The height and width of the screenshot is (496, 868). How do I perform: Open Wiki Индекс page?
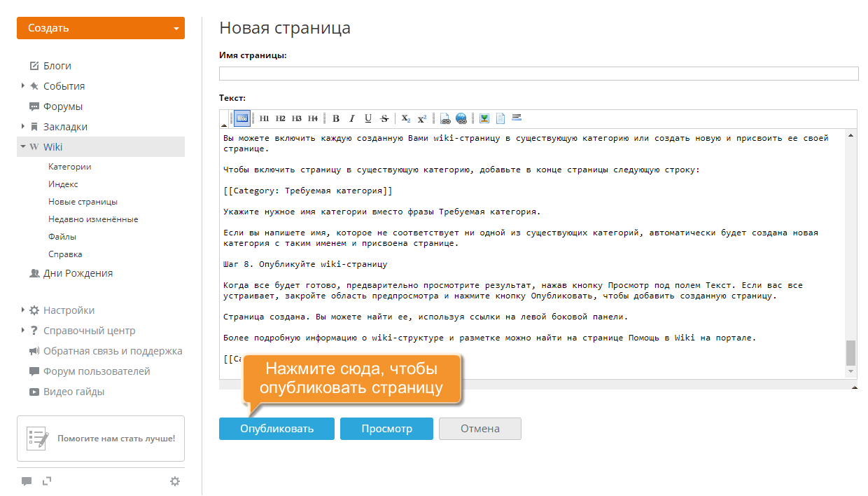[x=63, y=184]
